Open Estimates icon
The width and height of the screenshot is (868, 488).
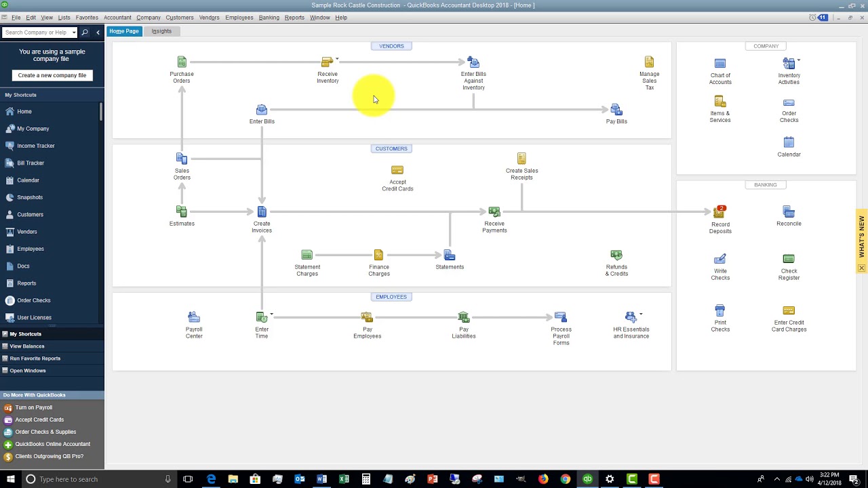click(x=182, y=211)
